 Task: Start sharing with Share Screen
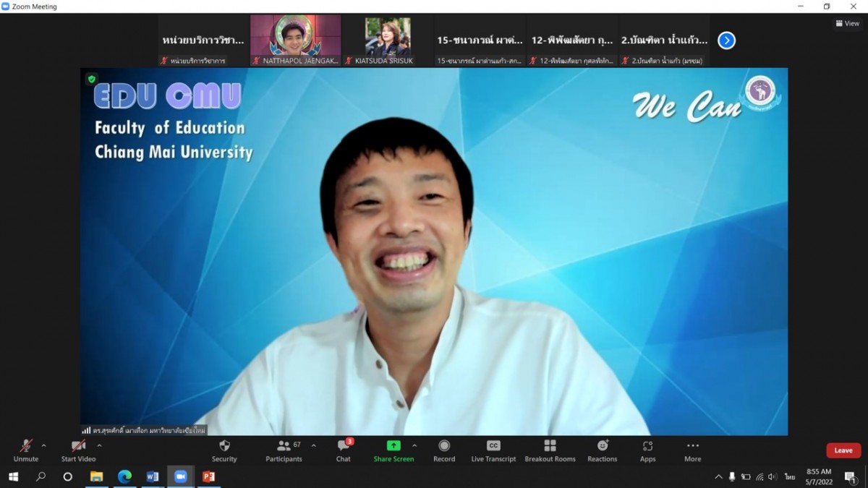(x=393, y=450)
